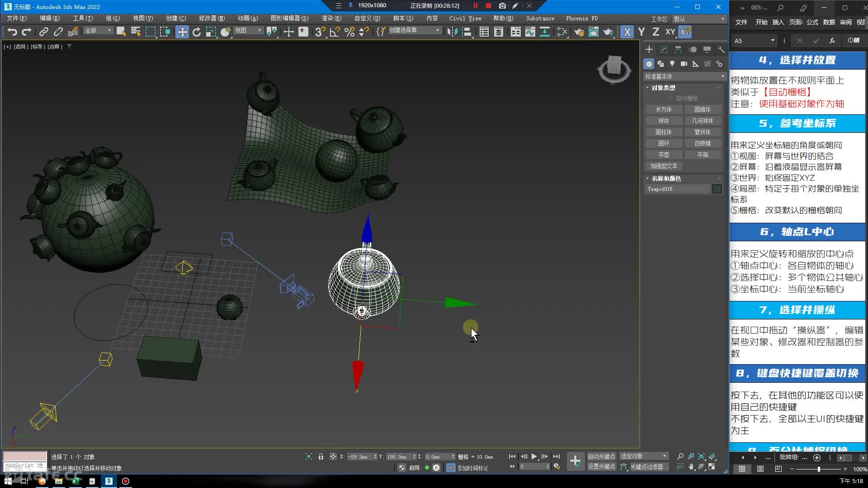Viewport: 868px width, 488px height.
Task: Click the Unlink selection icon
Action: pyautogui.click(x=58, y=32)
